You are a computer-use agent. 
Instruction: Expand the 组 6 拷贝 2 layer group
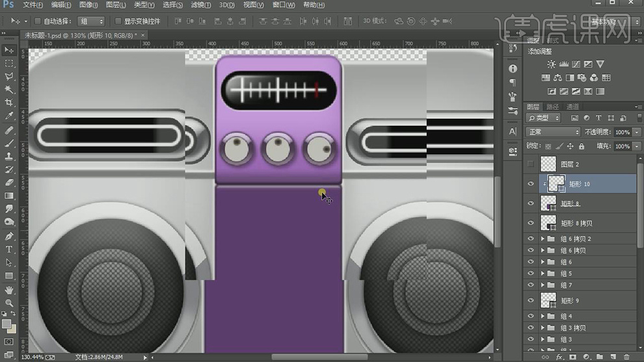click(543, 239)
